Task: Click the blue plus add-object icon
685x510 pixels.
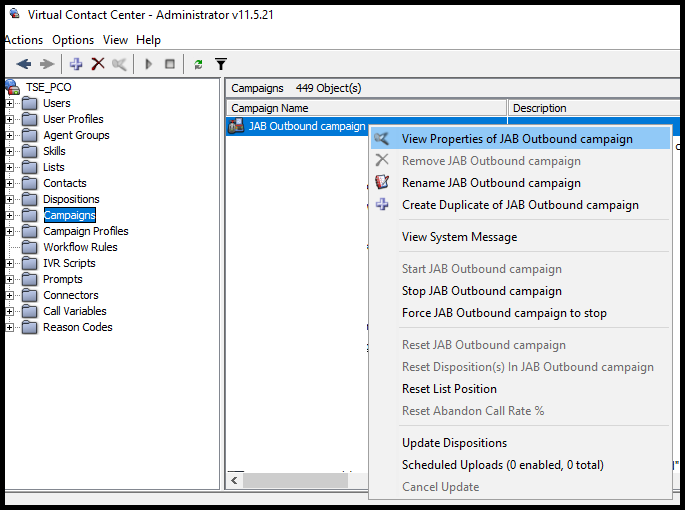Action: [x=76, y=64]
